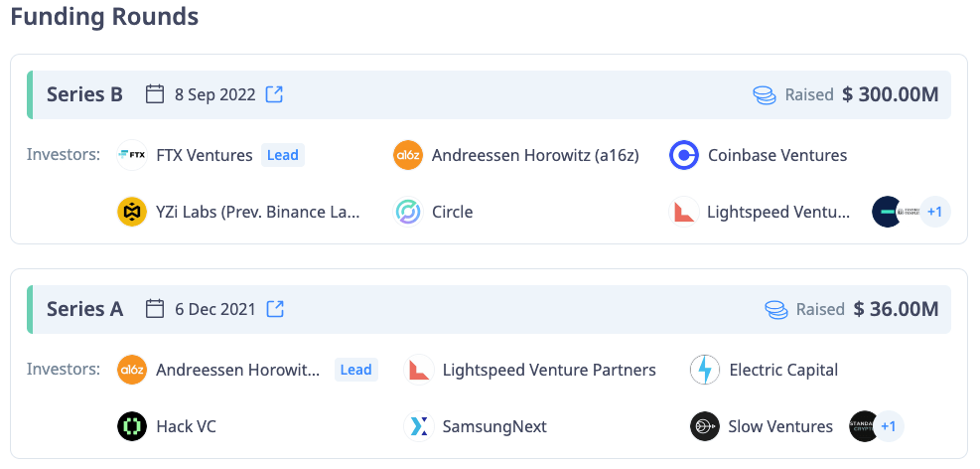This screenshot has width=980, height=469.
Task: Open Series B external source link icon
Action: pos(275,94)
